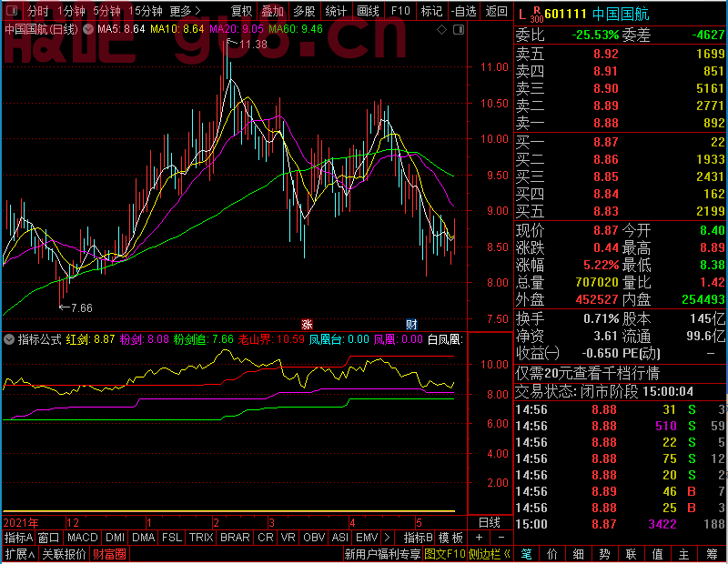
Task: Click stock name 601111 中国国航
Action: pyautogui.click(x=597, y=15)
